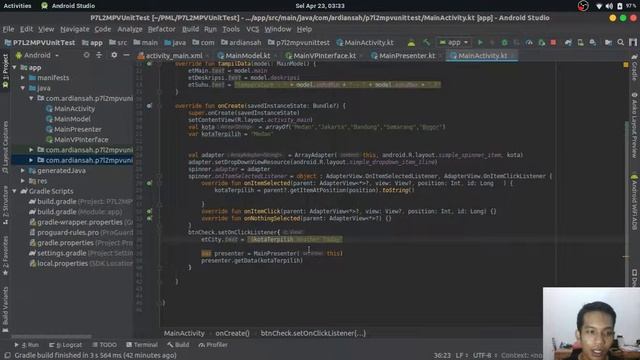This screenshot has height=360, width=640.
Task: Click override gutter icon beside onNothingSelected
Action: [x=149, y=218]
